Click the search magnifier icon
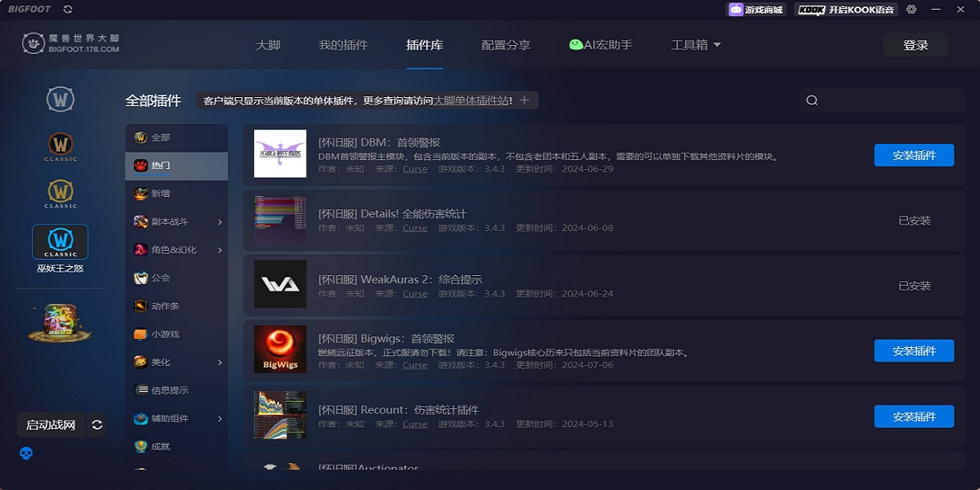The width and height of the screenshot is (980, 490). (x=812, y=100)
